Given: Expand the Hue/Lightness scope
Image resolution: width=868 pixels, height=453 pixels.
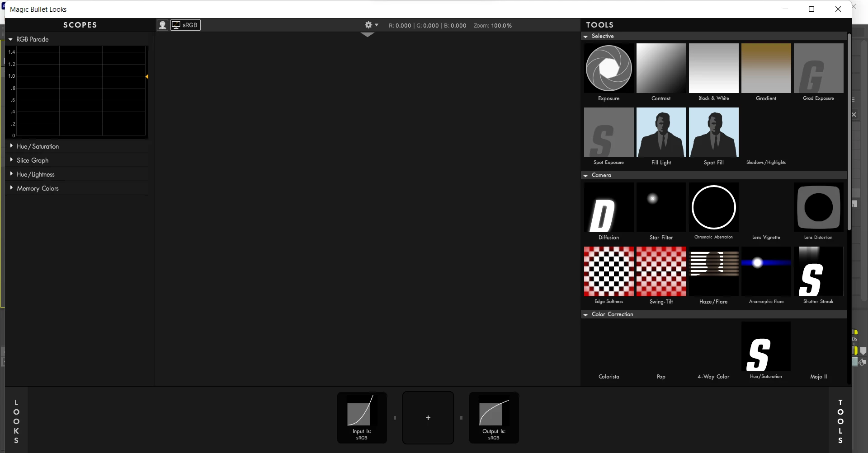Looking at the screenshot, I should click(11, 174).
